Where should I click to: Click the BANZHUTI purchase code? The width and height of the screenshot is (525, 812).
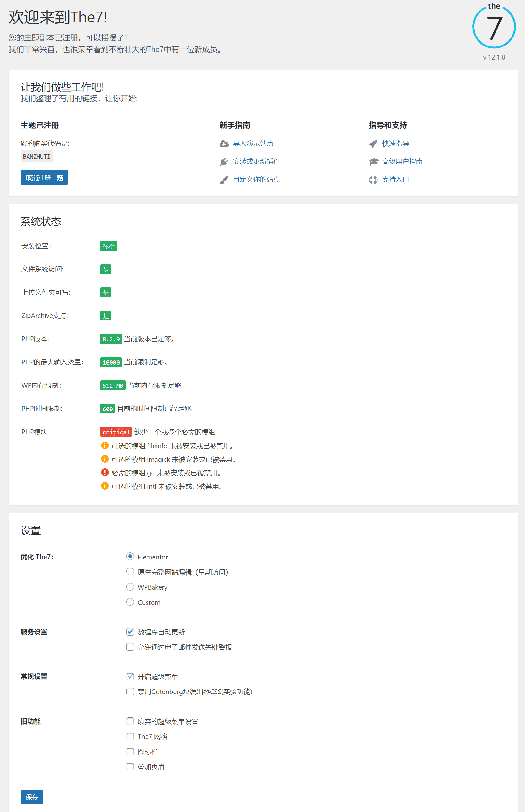coord(37,156)
